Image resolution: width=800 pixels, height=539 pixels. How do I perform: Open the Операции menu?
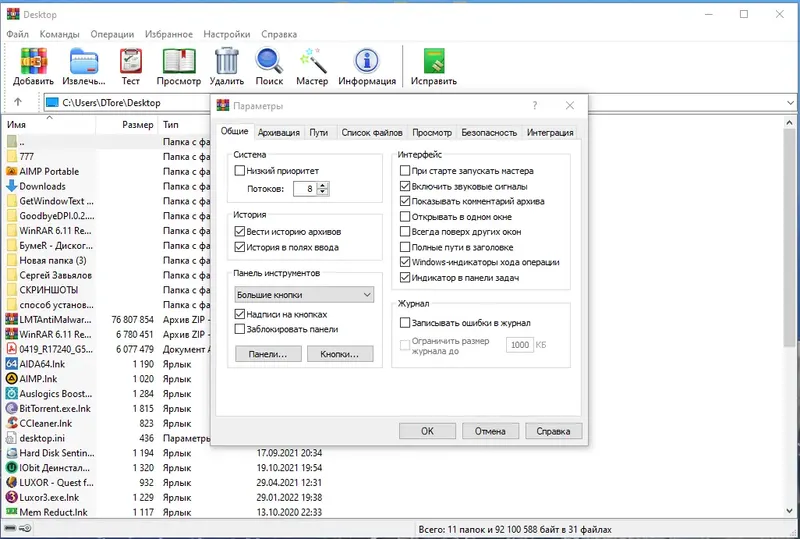pyautogui.click(x=112, y=34)
